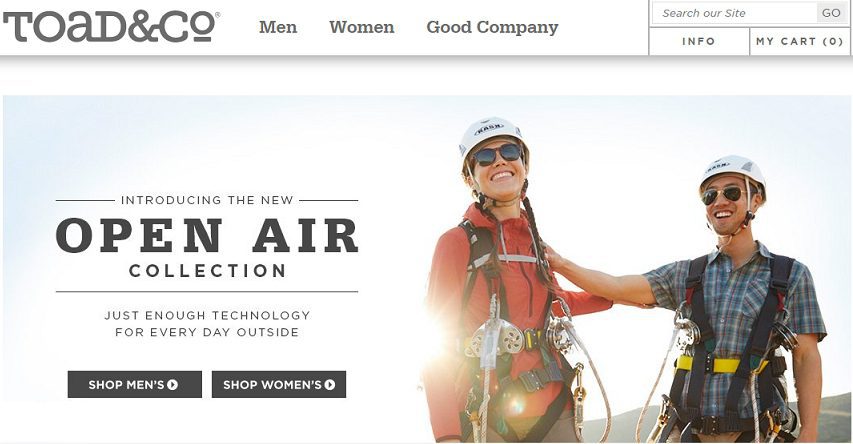Viewport: 853px width, 444px height.
Task: Click the Toad&Co logo
Action: click(111, 27)
